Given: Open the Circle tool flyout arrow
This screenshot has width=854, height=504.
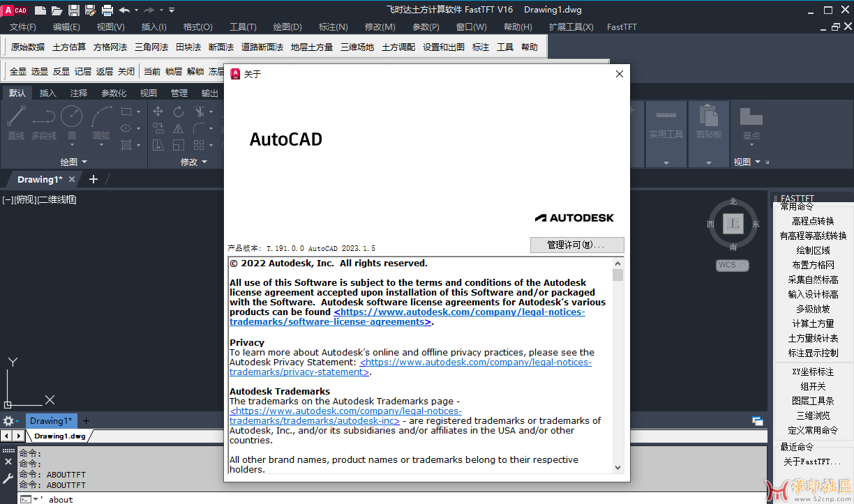Looking at the screenshot, I should click(x=72, y=145).
